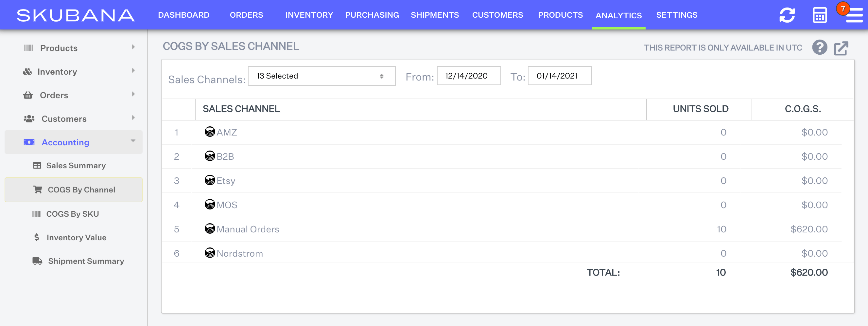Click the $620.00 value in Manual Orders row
Image resolution: width=868 pixels, height=326 pixels.
pos(809,229)
